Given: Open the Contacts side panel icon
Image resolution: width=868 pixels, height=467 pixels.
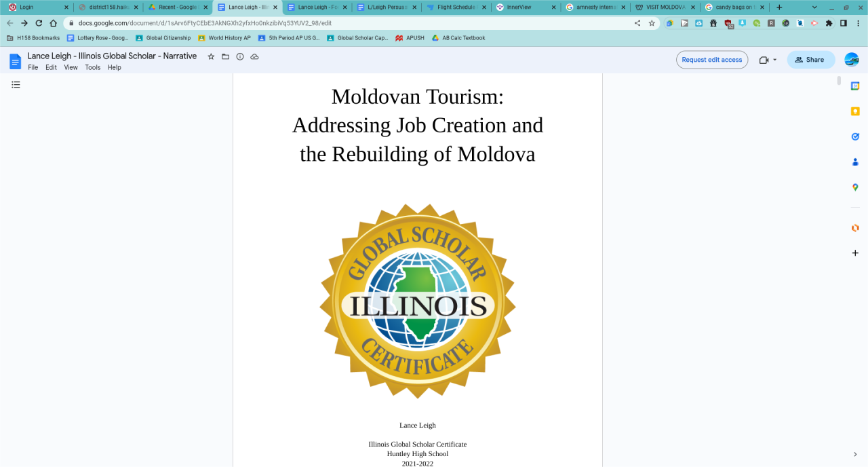Looking at the screenshot, I should 855,162.
